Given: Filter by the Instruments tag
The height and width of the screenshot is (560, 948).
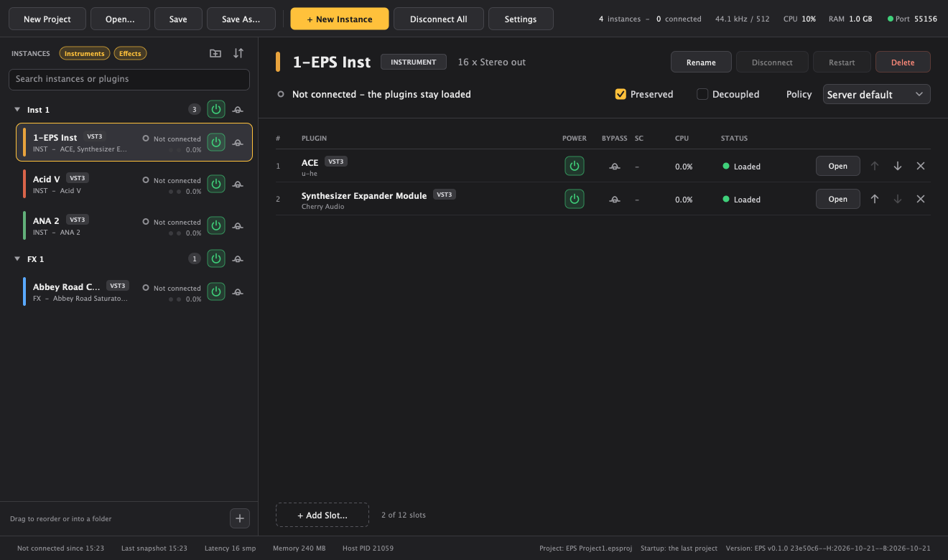Looking at the screenshot, I should tap(85, 53).
